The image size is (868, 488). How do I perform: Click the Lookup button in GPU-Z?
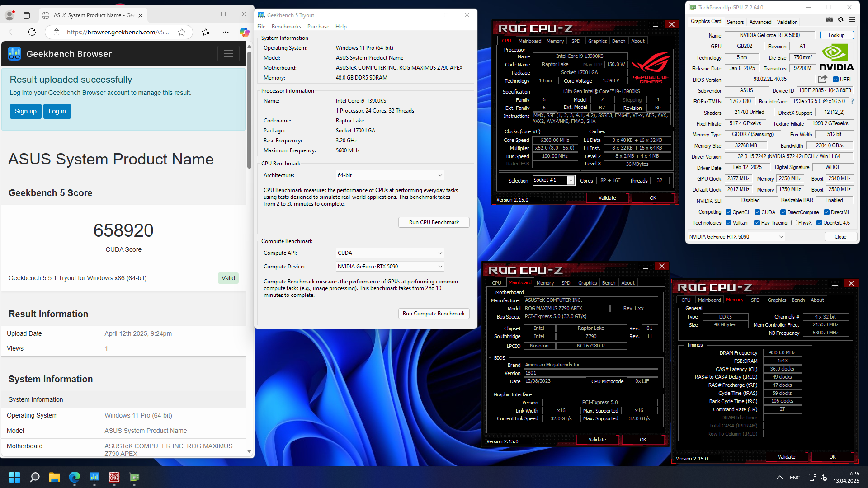coord(836,35)
